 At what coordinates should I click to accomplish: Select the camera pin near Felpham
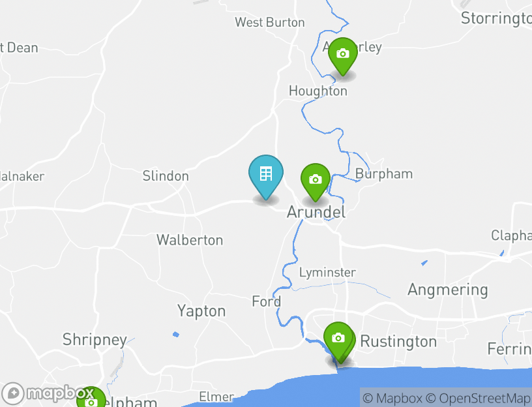[x=91, y=398]
